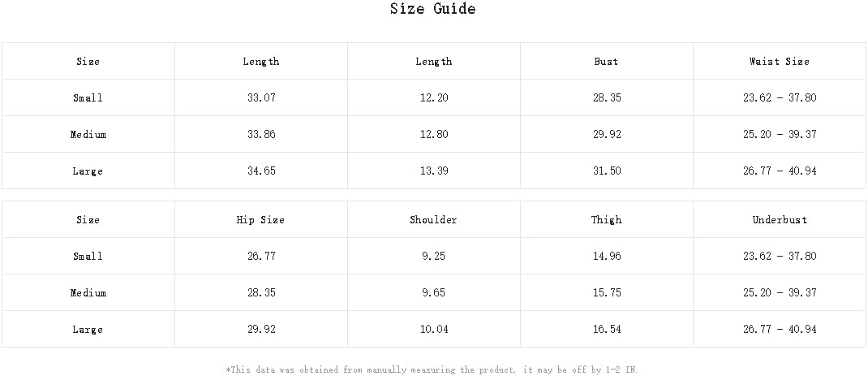Viewport: 868px width, 376px height.
Task: Select the 10.04 shoulder value
Action: point(434,330)
